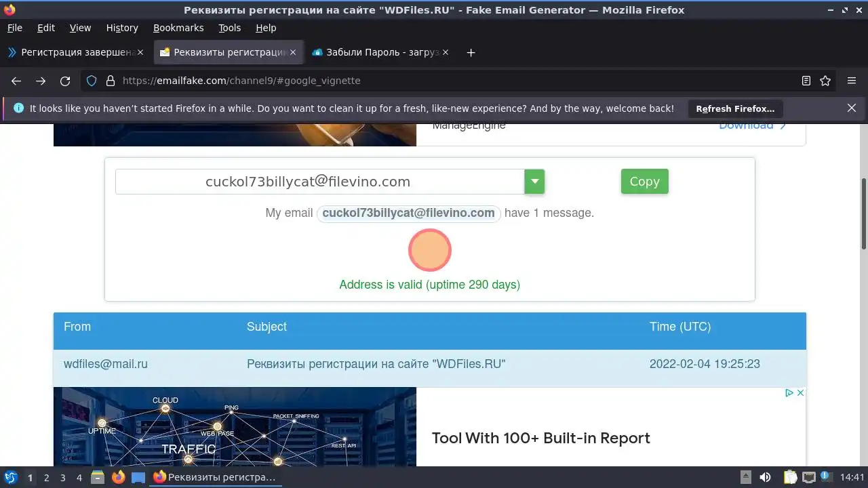Viewport: 868px width, 488px height.
Task: Copy the email address with Copy button
Action: (644, 182)
